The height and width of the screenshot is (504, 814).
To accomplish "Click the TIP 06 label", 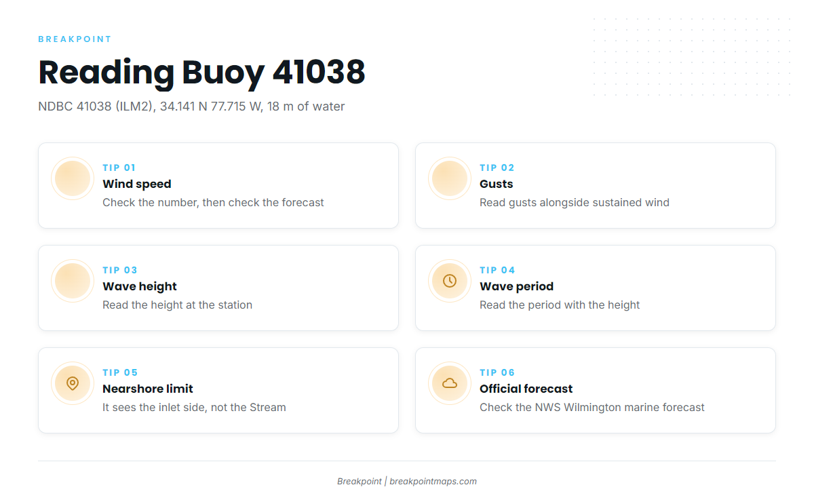I will tap(497, 372).
